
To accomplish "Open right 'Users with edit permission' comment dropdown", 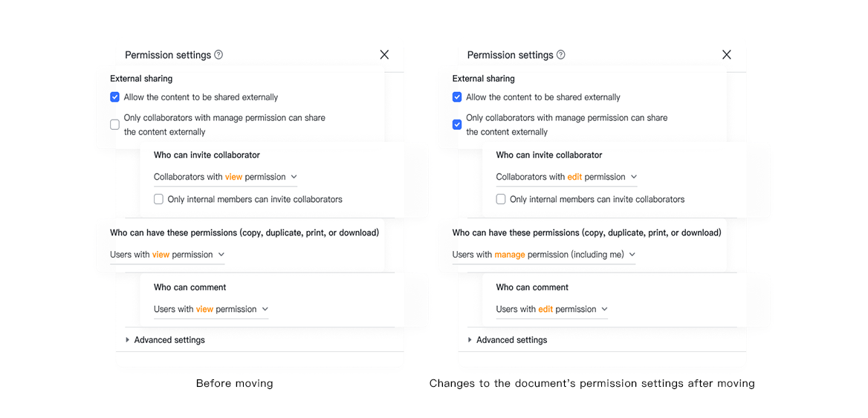I will [x=552, y=309].
